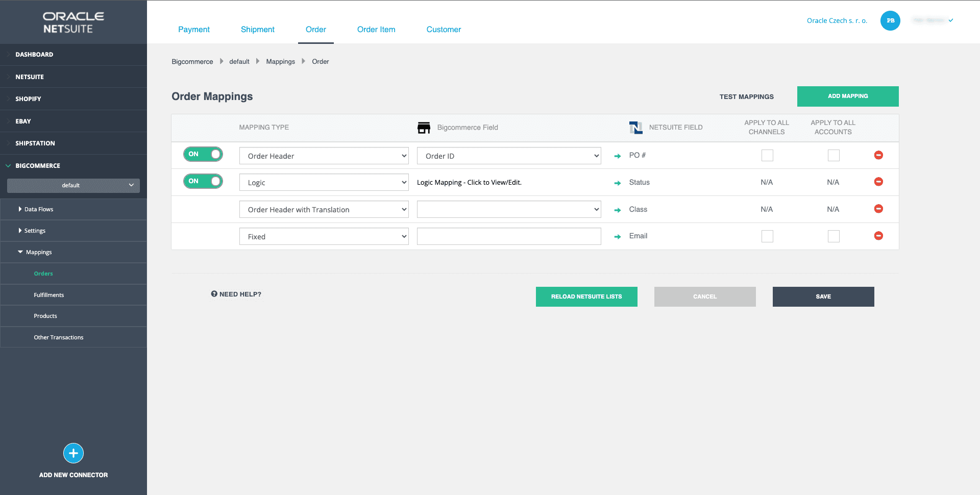Click the PB user avatar
The image size is (980, 495).
click(x=890, y=20)
